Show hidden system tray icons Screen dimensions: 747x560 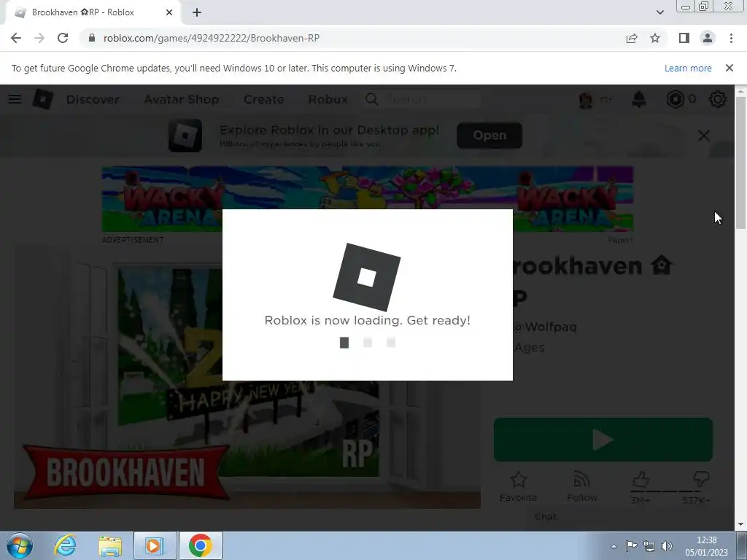614,546
